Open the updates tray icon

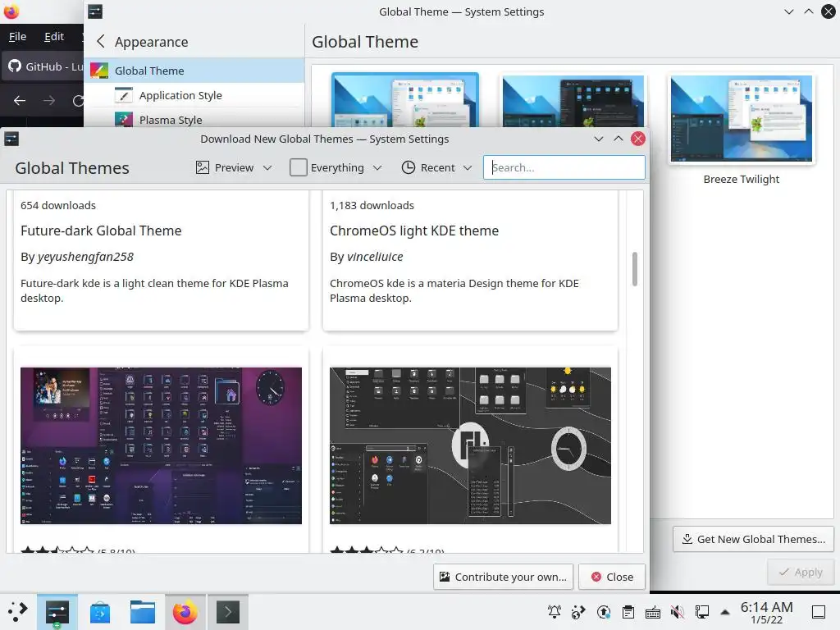tap(604, 612)
